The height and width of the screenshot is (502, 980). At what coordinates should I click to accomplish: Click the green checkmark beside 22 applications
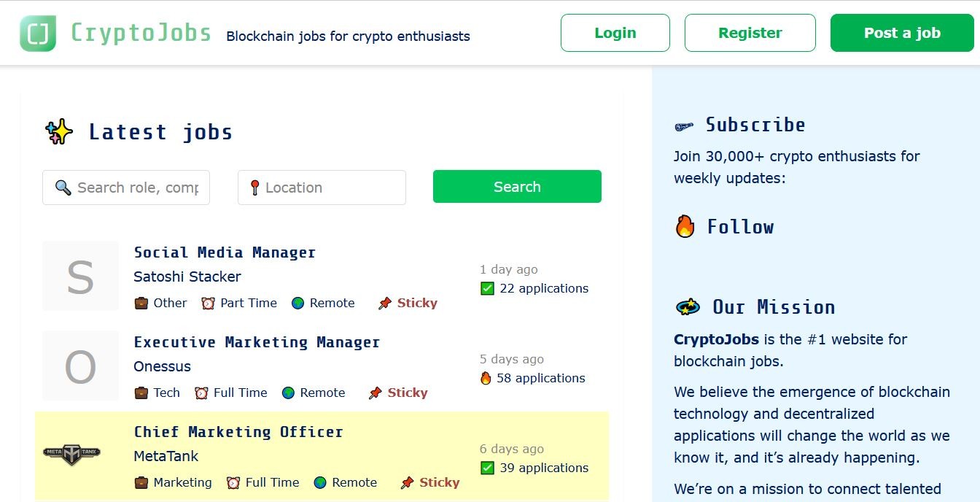coord(487,288)
